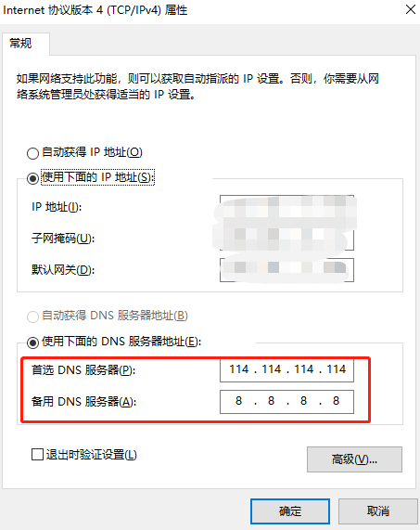Confirm with the 确定 button
The image size is (420, 530).
(x=290, y=511)
